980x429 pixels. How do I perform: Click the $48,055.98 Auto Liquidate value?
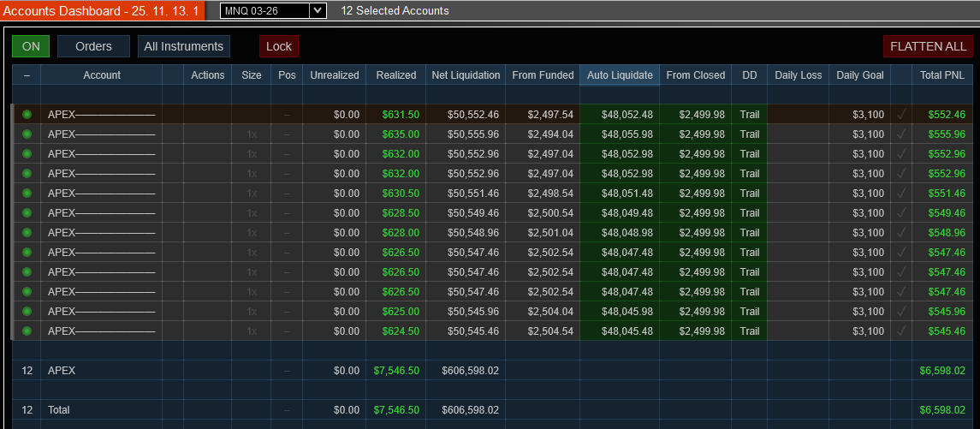(x=627, y=134)
